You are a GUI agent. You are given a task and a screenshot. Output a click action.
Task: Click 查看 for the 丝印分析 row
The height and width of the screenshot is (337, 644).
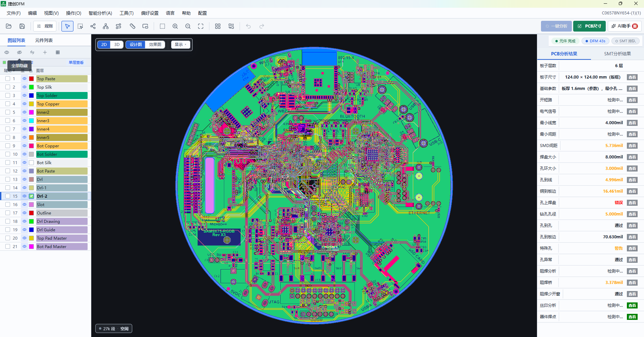632,305
